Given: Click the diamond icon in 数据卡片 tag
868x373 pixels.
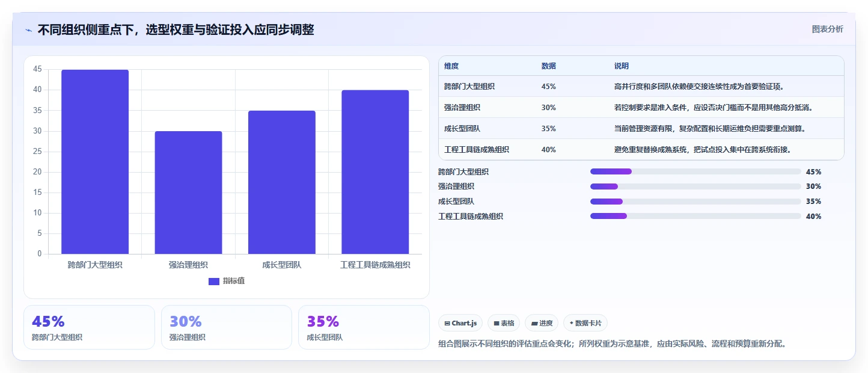Looking at the screenshot, I should coord(571,323).
